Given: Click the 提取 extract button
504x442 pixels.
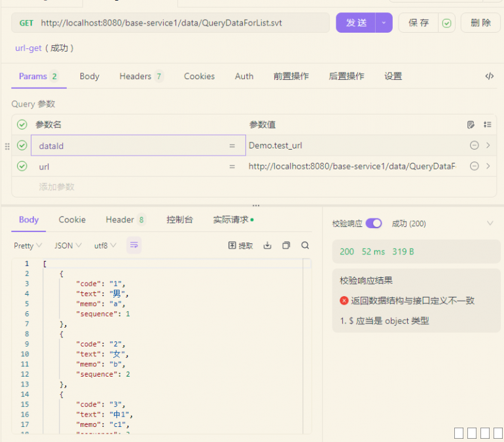Looking at the screenshot, I should click(x=241, y=246).
